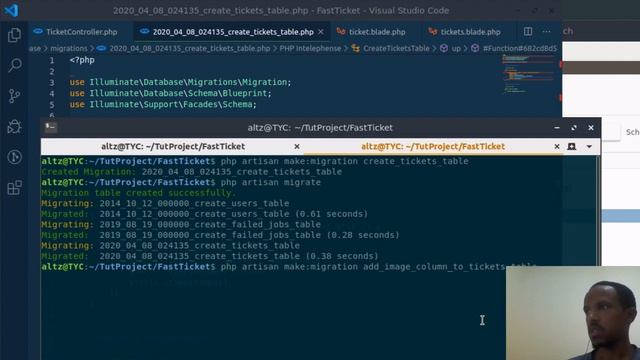Click the use Migrations\Migration line

(x=180, y=82)
